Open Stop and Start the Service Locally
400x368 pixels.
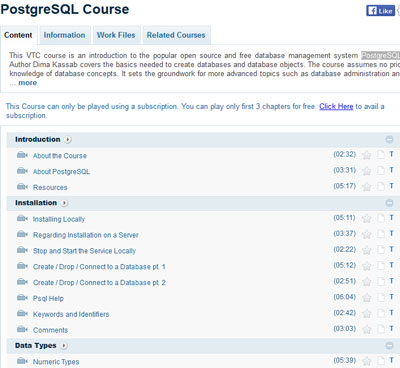coord(84,251)
